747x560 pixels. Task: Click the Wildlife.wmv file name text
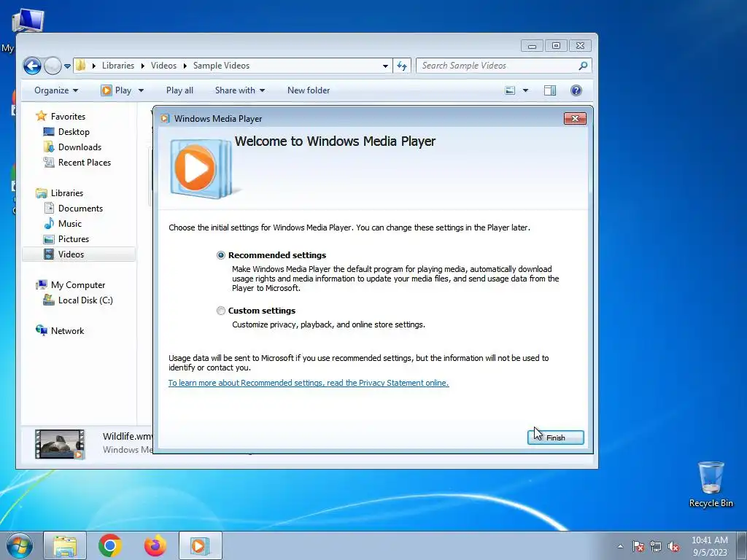pos(128,436)
